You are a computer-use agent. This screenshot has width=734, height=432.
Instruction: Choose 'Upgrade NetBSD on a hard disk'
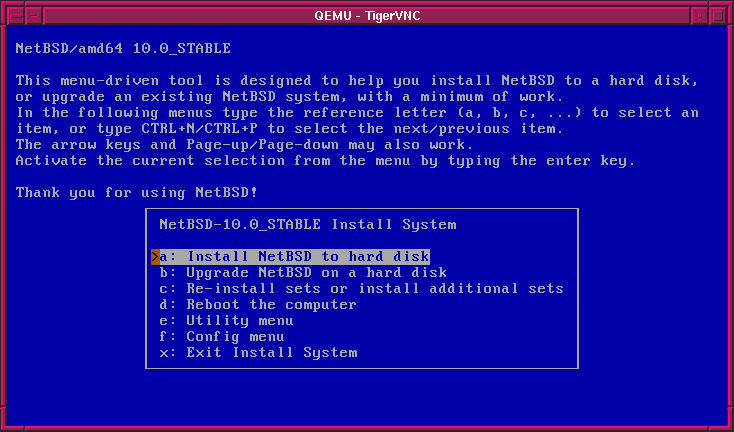[x=302, y=272]
